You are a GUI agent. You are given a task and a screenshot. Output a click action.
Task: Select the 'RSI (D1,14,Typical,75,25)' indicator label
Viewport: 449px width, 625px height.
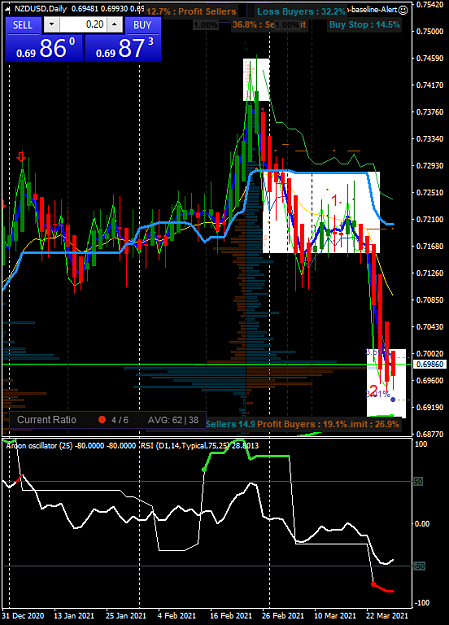click(185, 446)
